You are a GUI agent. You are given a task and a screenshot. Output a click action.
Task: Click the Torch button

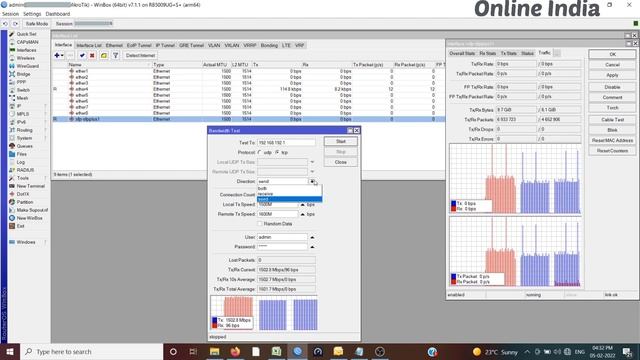point(612,108)
